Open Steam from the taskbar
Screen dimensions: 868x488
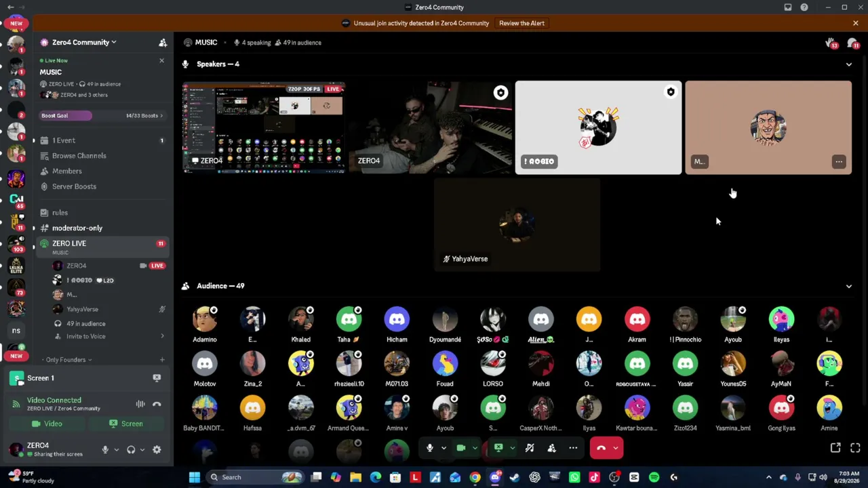[515, 477]
